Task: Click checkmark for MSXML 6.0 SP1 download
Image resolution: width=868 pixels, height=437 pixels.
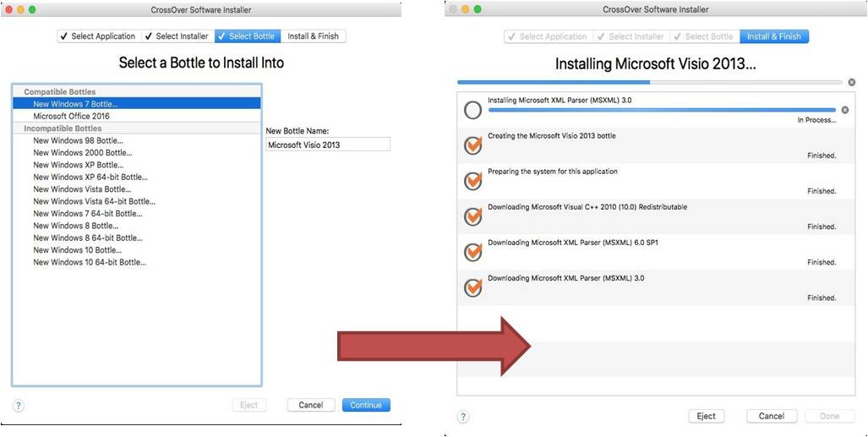Action: point(472,252)
